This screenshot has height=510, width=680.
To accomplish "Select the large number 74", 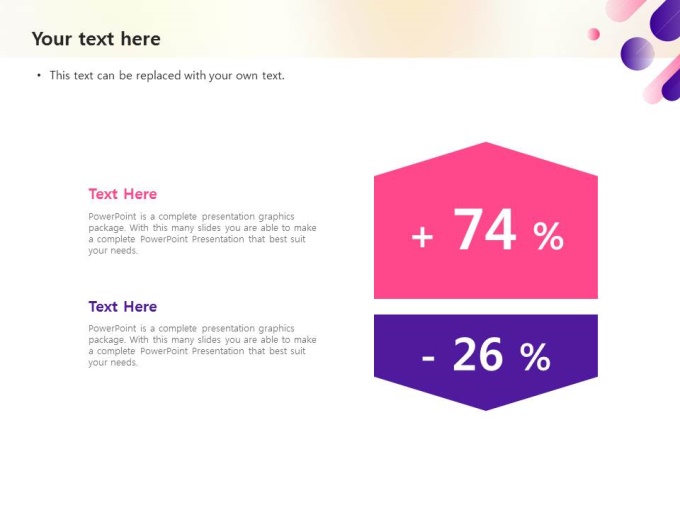I will click(485, 231).
